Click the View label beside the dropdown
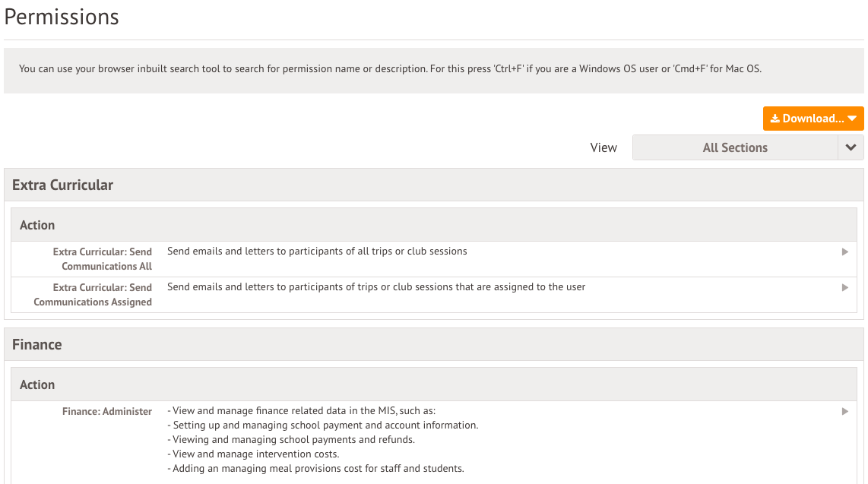The width and height of the screenshot is (868, 484). [x=603, y=147]
